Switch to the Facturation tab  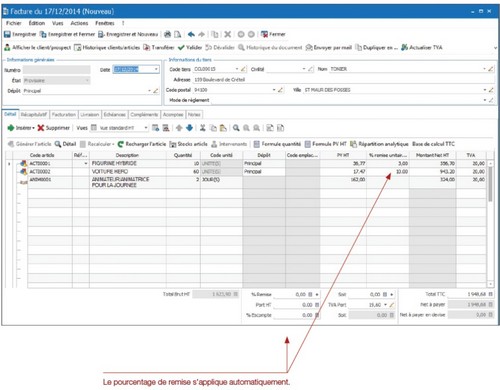tap(64, 115)
